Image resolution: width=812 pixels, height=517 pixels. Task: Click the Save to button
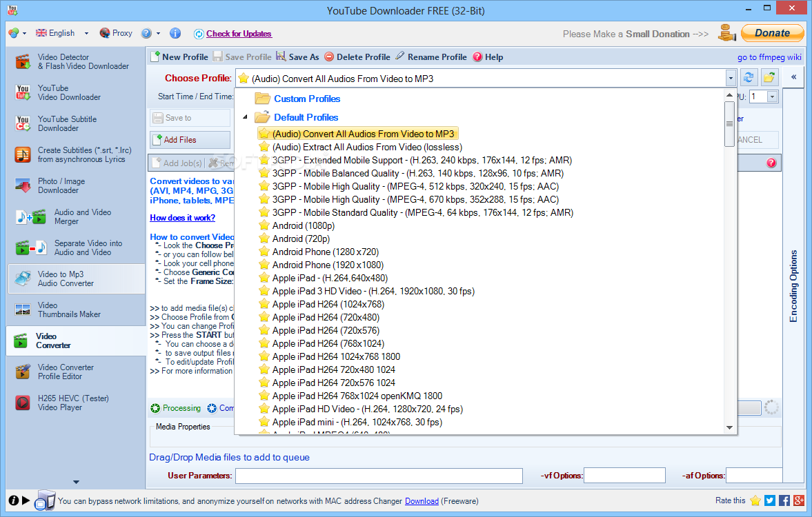pyautogui.click(x=190, y=118)
